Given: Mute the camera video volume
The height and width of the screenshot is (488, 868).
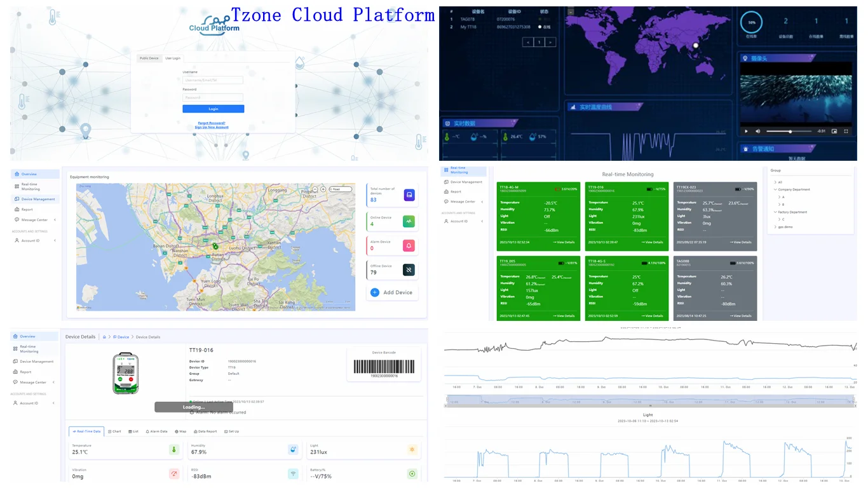Looking at the screenshot, I should tap(757, 132).
